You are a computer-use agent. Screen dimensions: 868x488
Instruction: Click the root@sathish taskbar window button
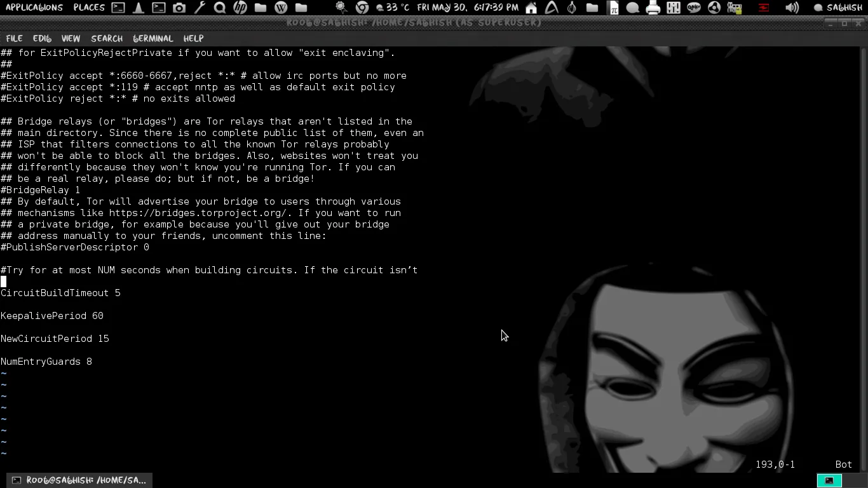pyautogui.click(x=79, y=480)
